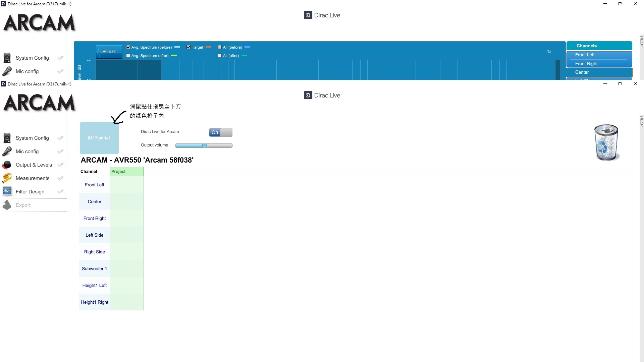Click the Front Left channel row
This screenshot has width=644, height=362.
coord(95,185)
